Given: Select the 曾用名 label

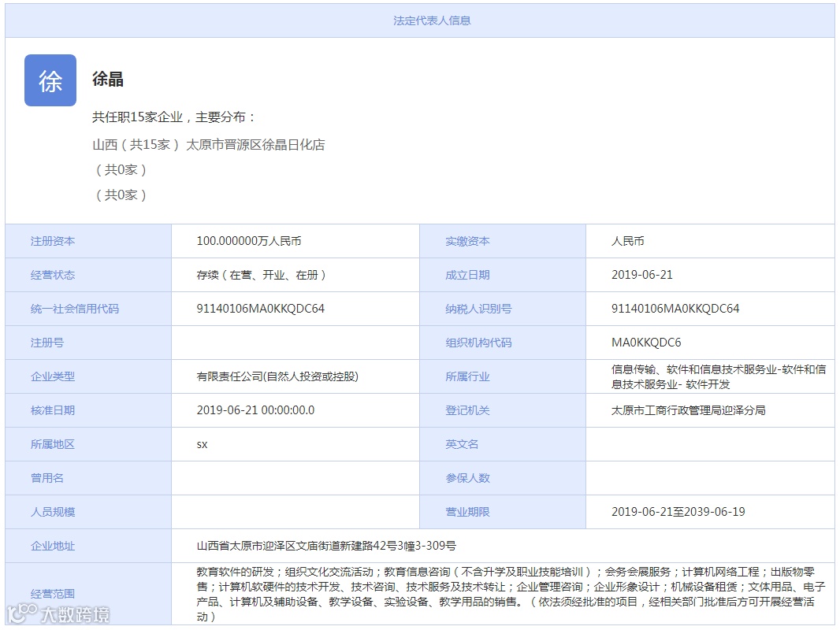Looking at the screenshot, I should (x=47, y=477).
